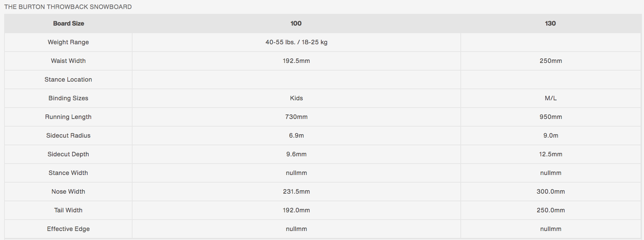644x240 pixels.
Task: Click the 192.0mm tail width value
Action: (296, 210)
